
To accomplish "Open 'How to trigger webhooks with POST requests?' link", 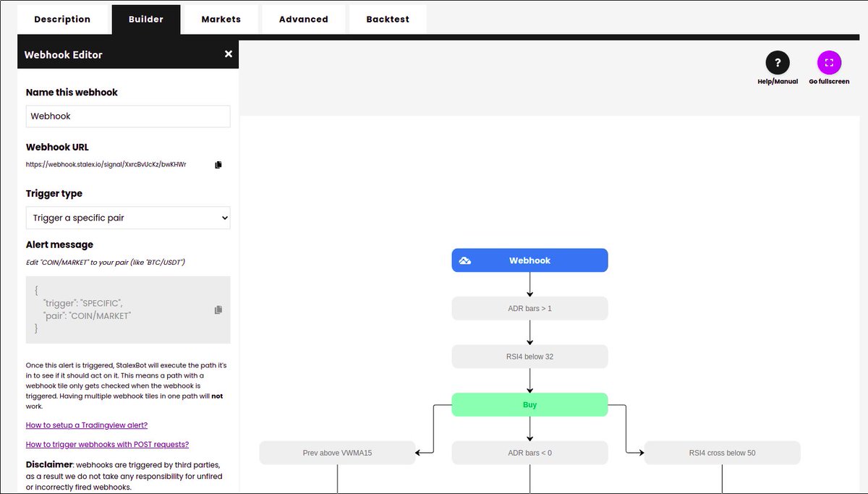I will point(107,444).
